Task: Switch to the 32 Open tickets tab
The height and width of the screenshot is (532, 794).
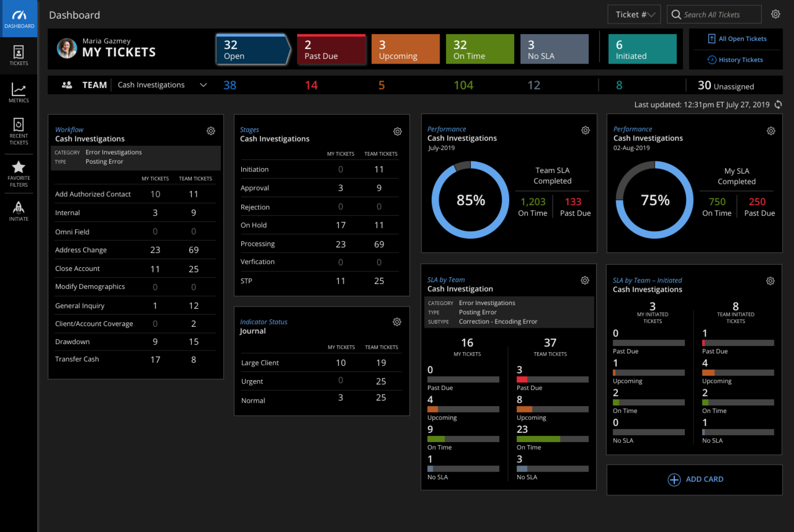Action: pos(252,49)
